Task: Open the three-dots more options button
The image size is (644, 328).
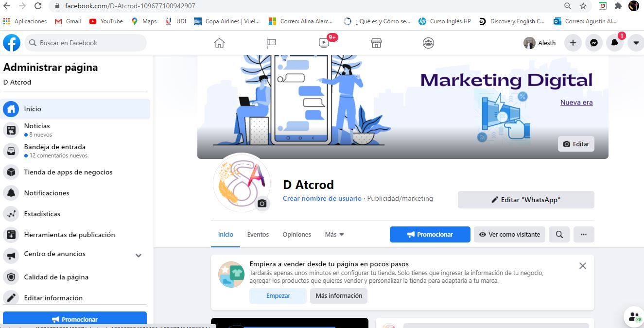Action: pyautogui.click(x=584, y=234)
